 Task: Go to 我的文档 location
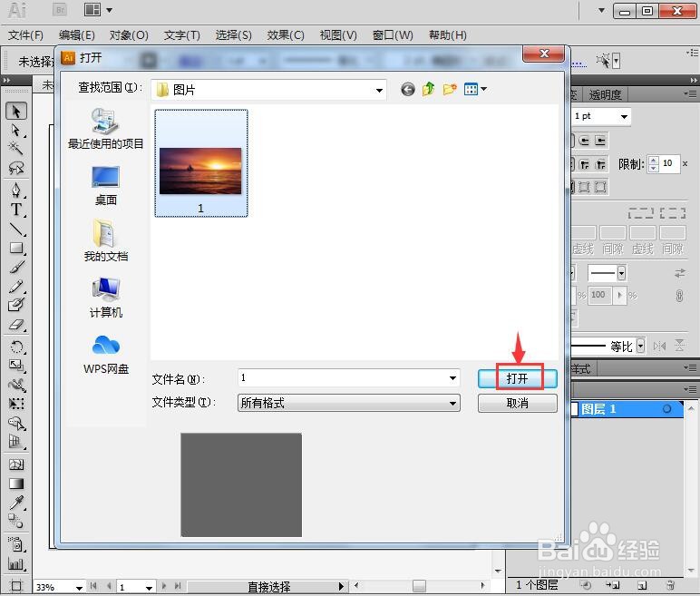106,240
